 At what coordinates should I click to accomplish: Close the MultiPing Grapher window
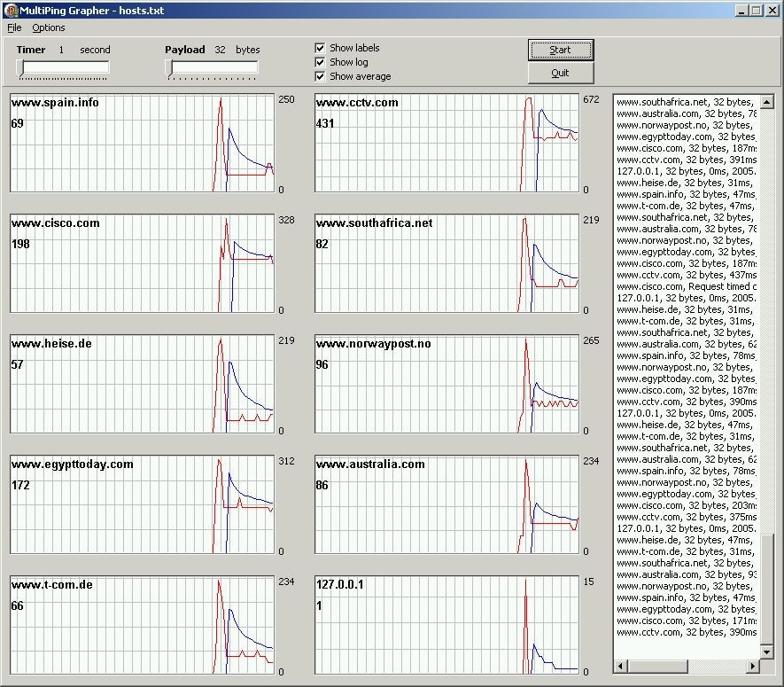pyautogui.click(x=772, y=11)
